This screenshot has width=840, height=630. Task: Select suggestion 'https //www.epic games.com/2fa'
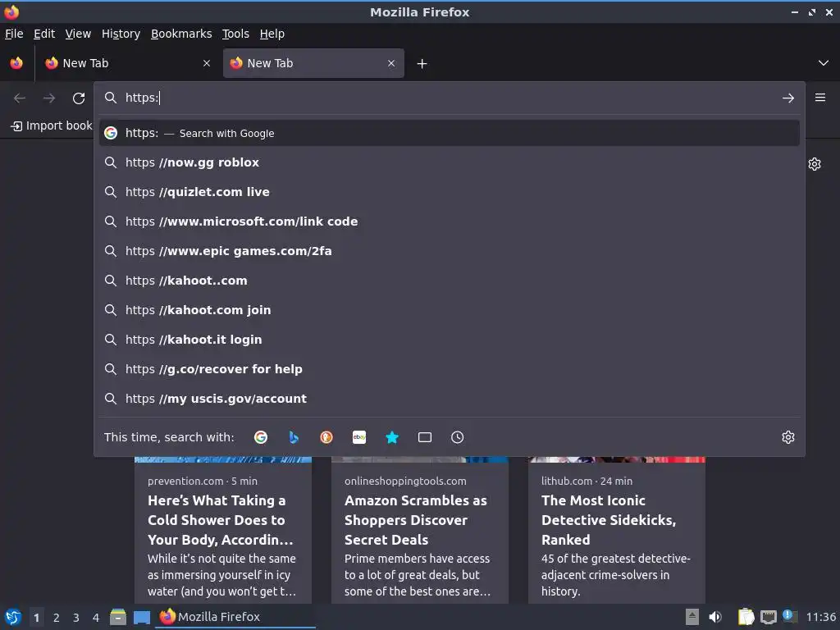450,251
